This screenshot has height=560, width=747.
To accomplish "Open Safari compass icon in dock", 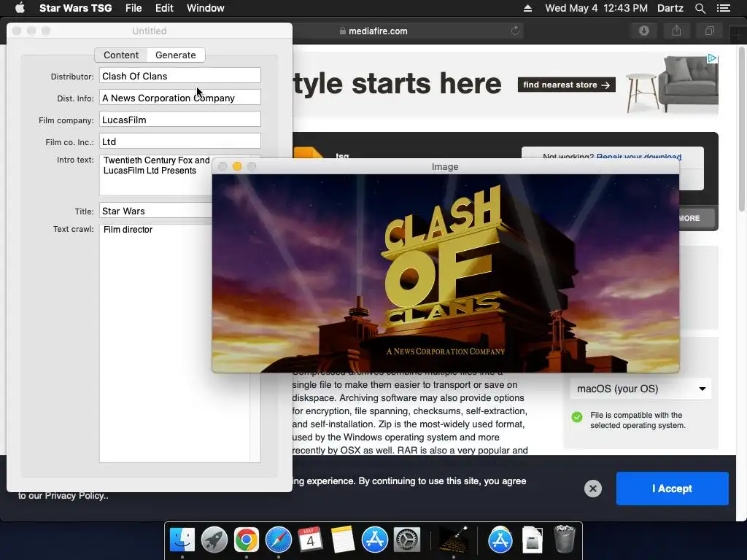I will [278, 540].
